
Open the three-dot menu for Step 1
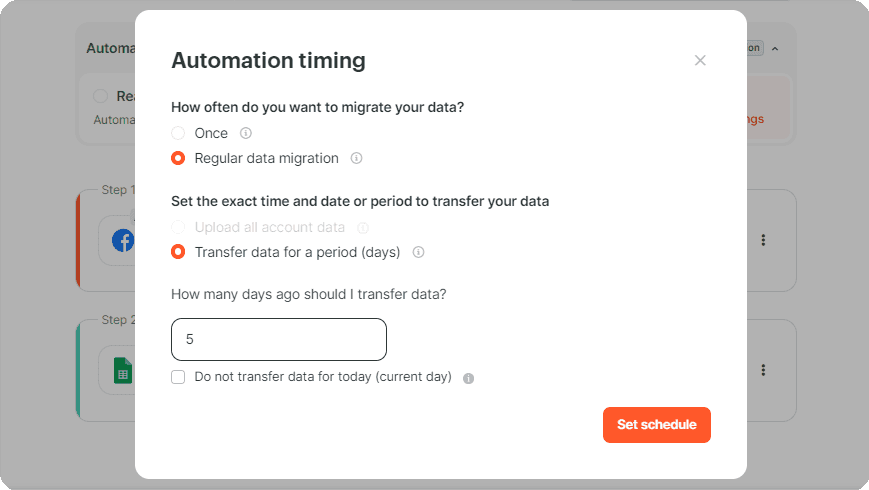click(763, 240)
